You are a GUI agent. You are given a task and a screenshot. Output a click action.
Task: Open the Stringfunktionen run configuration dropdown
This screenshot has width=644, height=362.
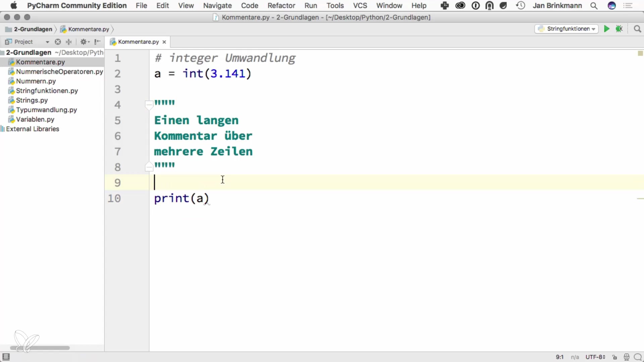coord(566,29)
